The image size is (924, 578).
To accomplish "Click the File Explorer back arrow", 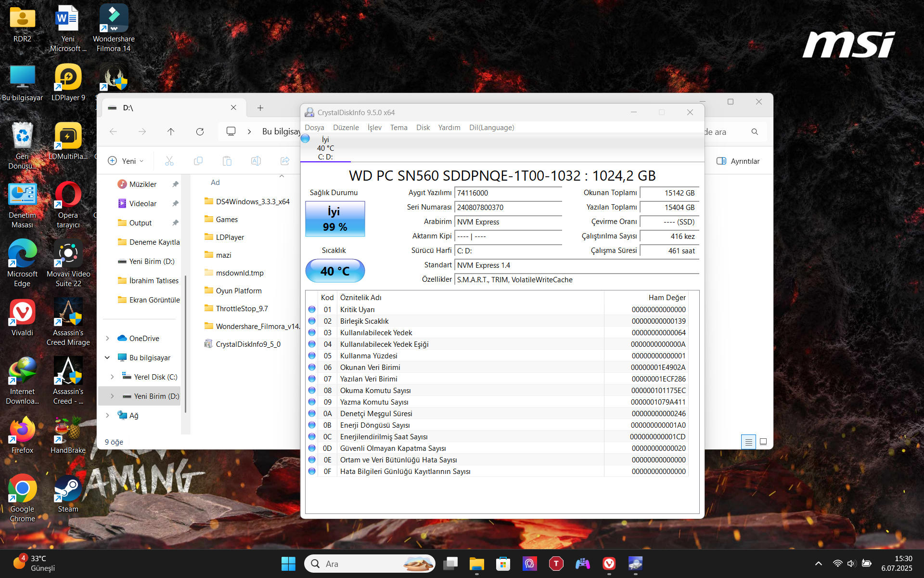I will coord(113,131).
